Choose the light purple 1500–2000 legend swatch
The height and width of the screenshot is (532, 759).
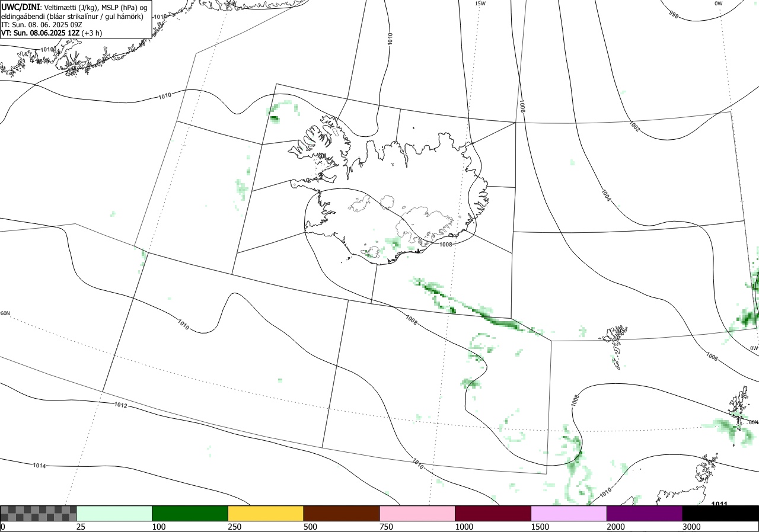tap(569, 513)
